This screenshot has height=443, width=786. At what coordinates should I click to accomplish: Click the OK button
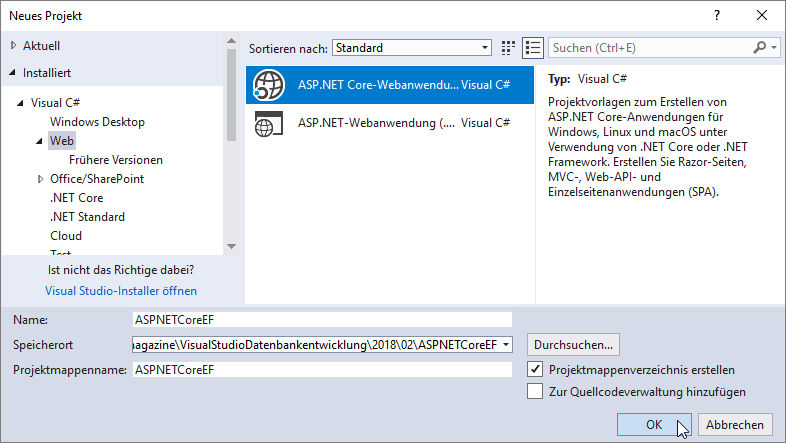pyautogui.click(x=654, y=424)
